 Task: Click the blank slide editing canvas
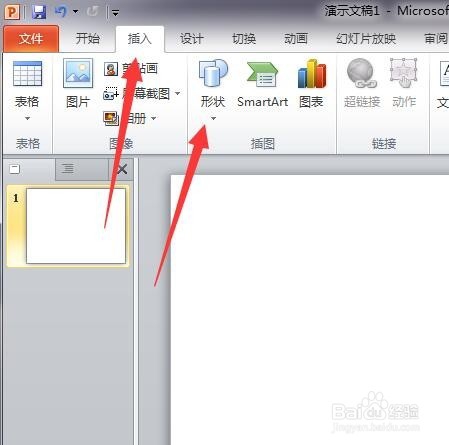(x=310, y=310)
